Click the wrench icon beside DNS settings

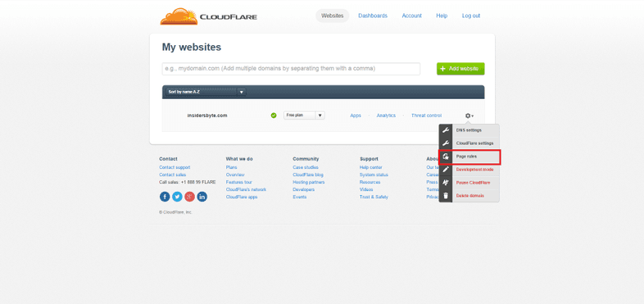(x=446, y=130)
